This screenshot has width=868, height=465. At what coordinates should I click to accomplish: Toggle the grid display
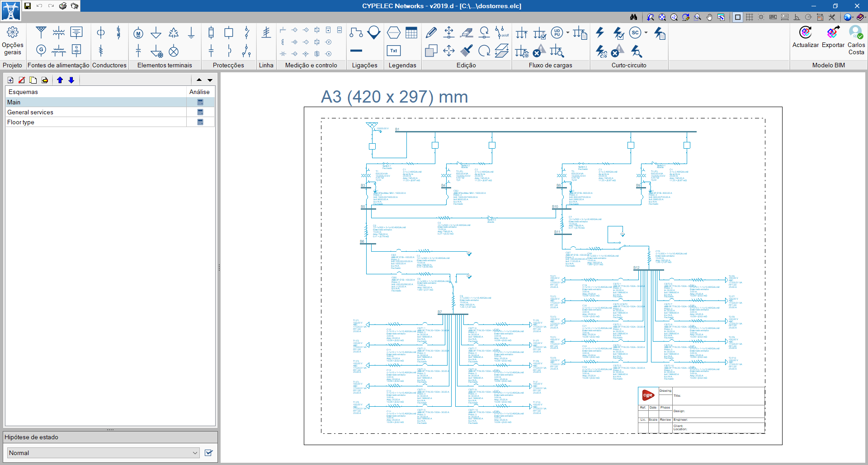(750, 17)
